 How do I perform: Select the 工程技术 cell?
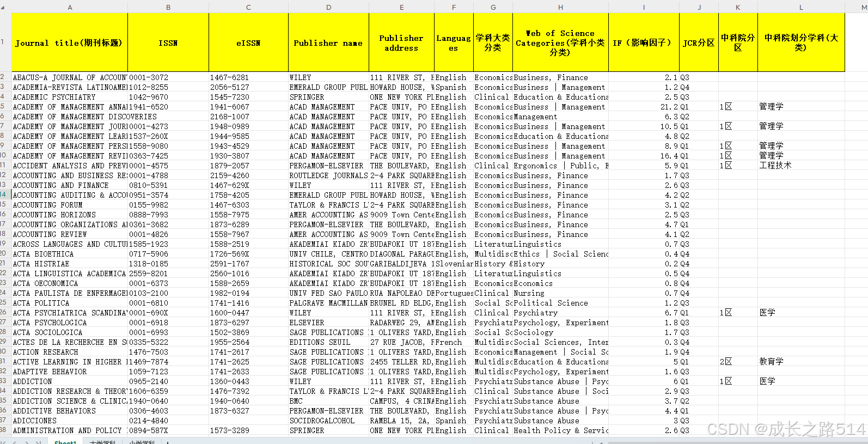[801, 166]
